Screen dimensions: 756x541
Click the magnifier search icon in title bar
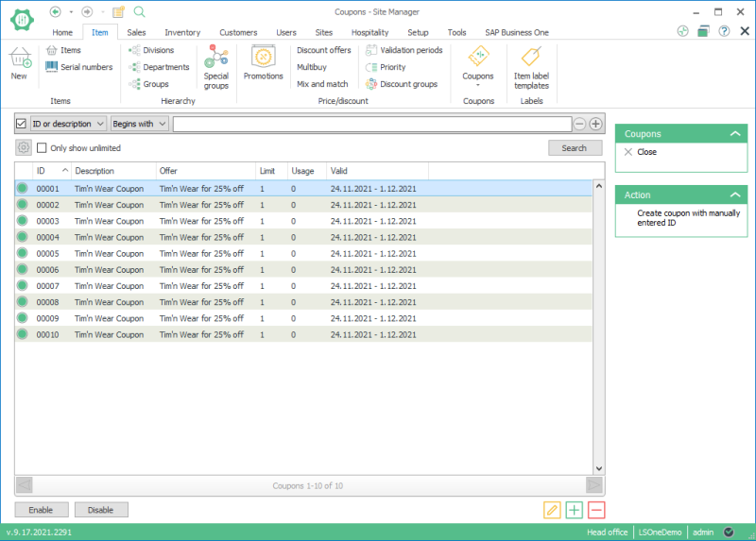click(x=139, y=11)
